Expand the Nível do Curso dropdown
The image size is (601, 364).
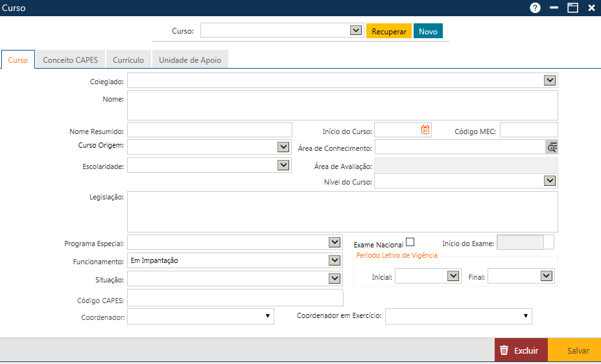point(550,181)
